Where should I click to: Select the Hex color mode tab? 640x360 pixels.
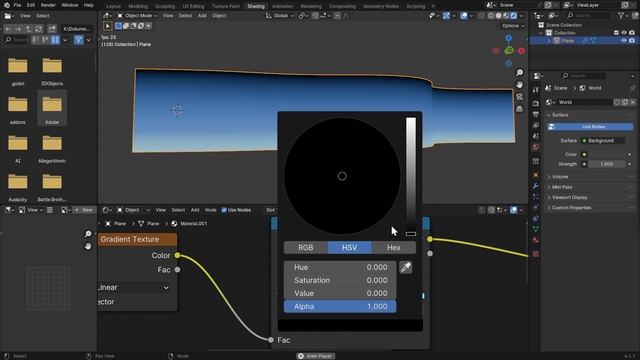[393, 247]
